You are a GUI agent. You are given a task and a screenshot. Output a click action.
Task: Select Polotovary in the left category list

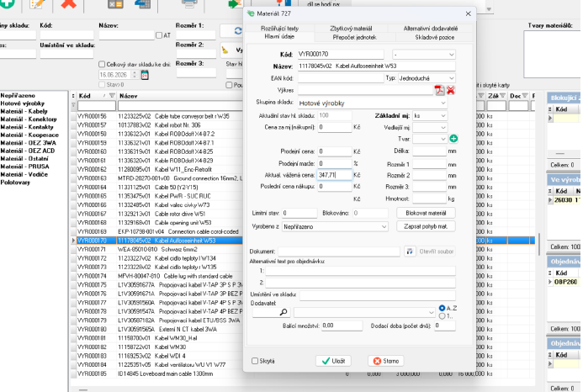[15, 183]
